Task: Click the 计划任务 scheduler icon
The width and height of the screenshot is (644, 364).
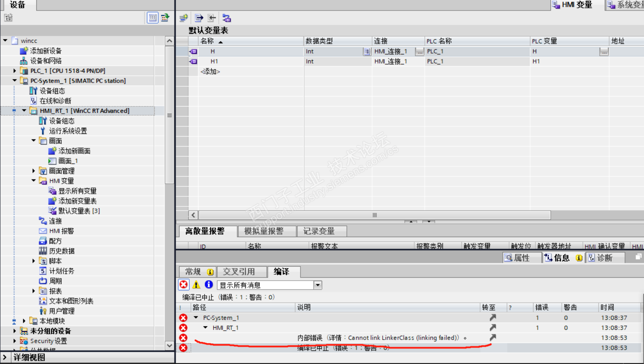Action: pos(43,271)
